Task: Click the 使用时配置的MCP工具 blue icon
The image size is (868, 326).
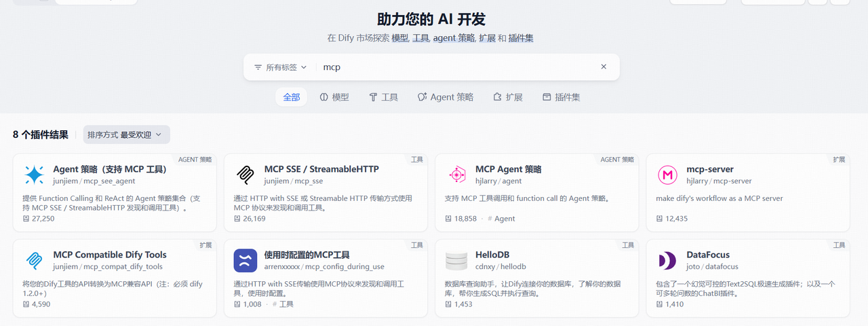Action: 245,261
